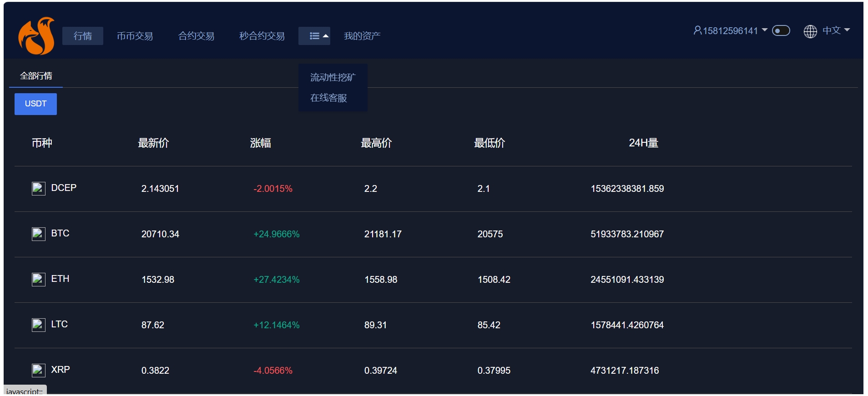The image size is (868, 396).
Task: Click the BTC coin icon
Action: (38, 234)
